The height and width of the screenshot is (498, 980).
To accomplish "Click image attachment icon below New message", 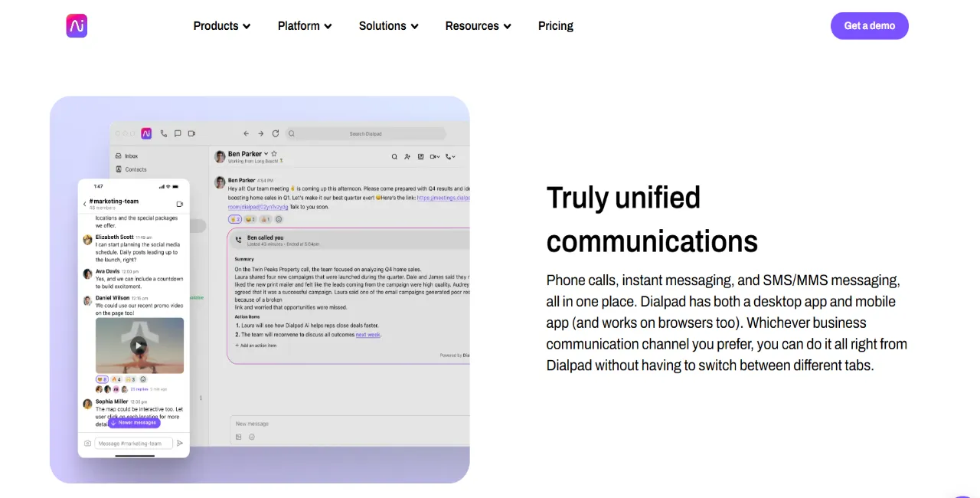I will coord(239,437).
